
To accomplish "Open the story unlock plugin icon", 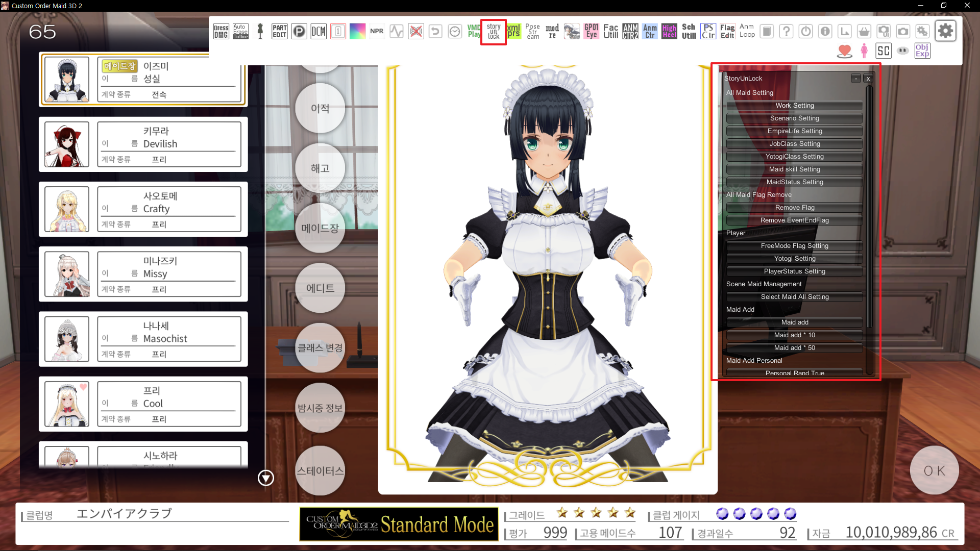I will (493, 32).
